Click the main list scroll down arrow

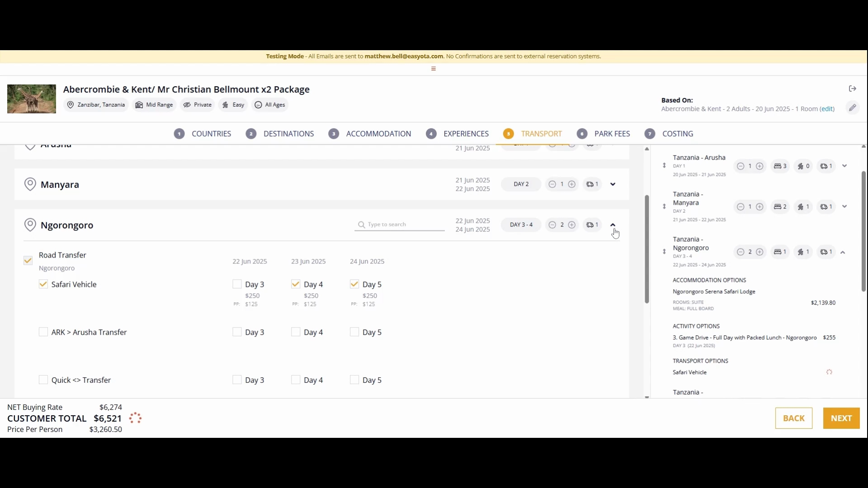click(647, 397)
